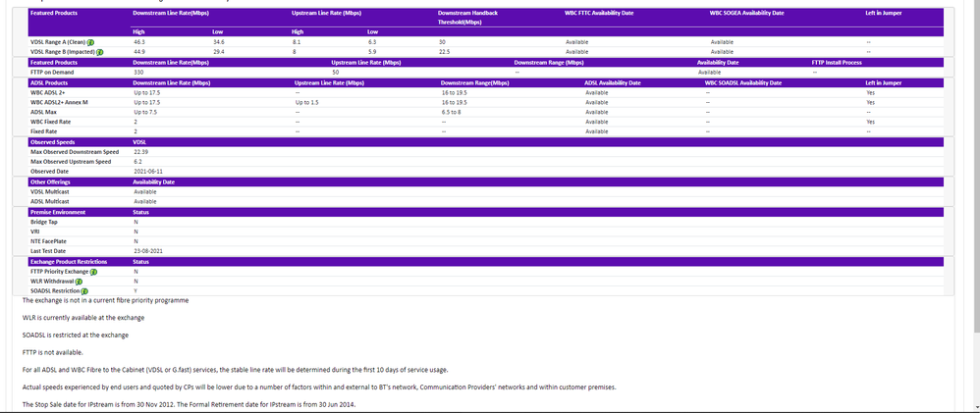Open WLR Withdrawal help icon
980x413 pixels.
click(78, 282)
